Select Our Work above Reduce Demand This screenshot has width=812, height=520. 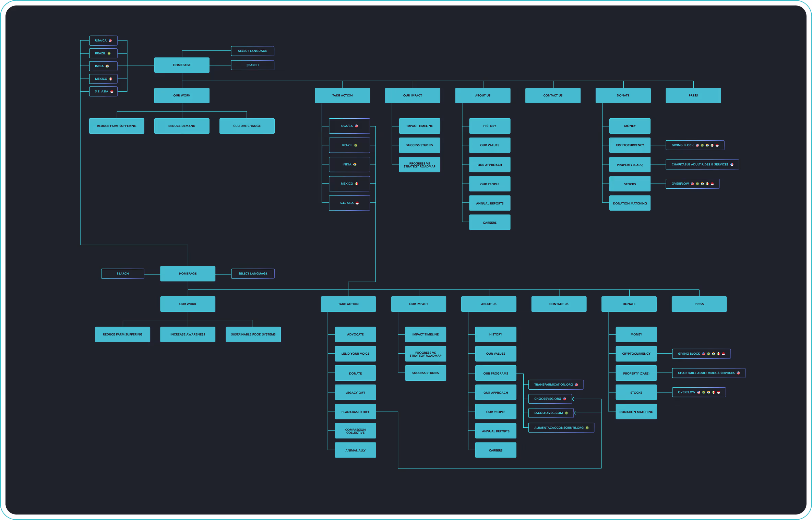click(x=182, y=95)
